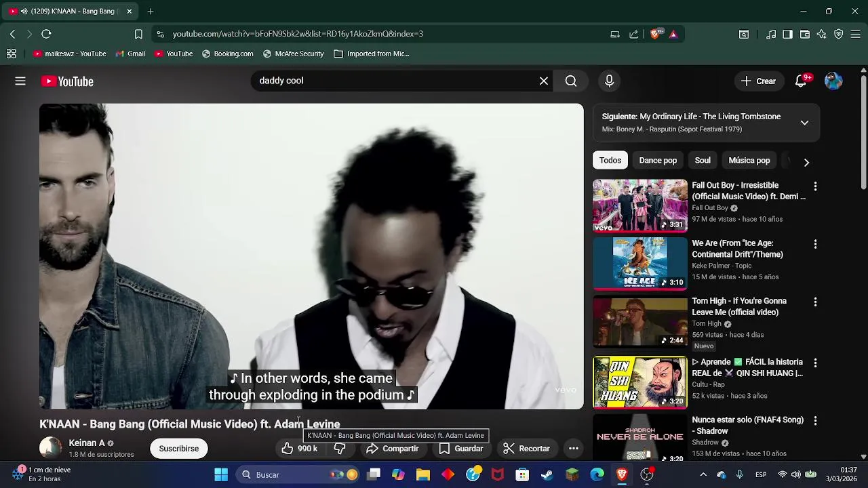The width and height of the screenshot is (868, 488).
Task: Expand the Siguiente playlist panel chevron
Action: (x=804, y=123)
